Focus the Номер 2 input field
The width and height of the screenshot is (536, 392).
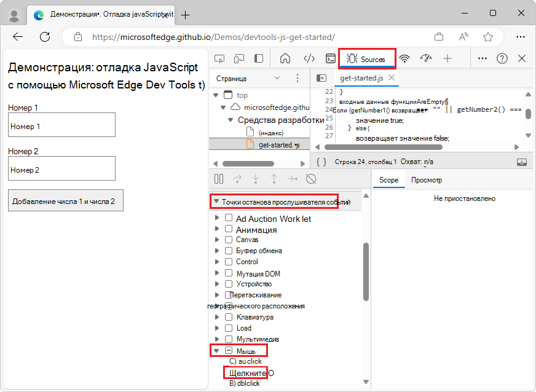coord(62,168)
